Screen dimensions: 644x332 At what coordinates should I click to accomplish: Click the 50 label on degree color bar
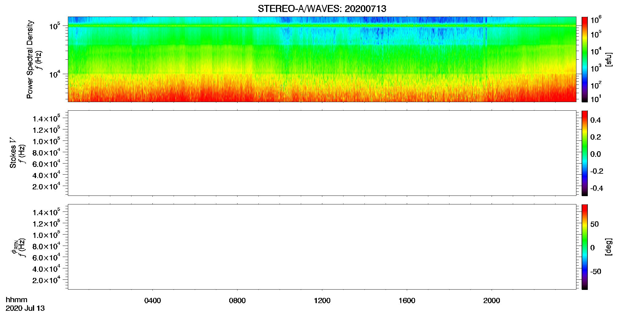click(x=594, y=224)
